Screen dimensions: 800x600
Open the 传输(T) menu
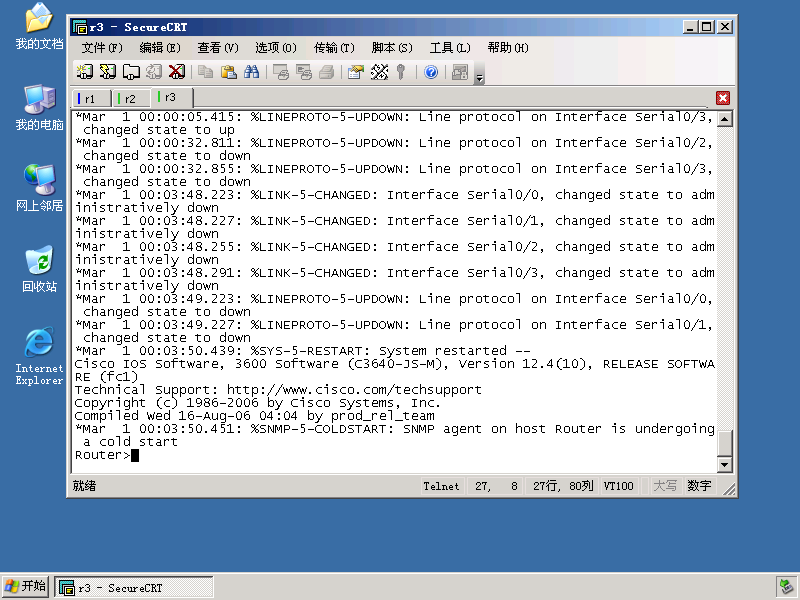334,48
